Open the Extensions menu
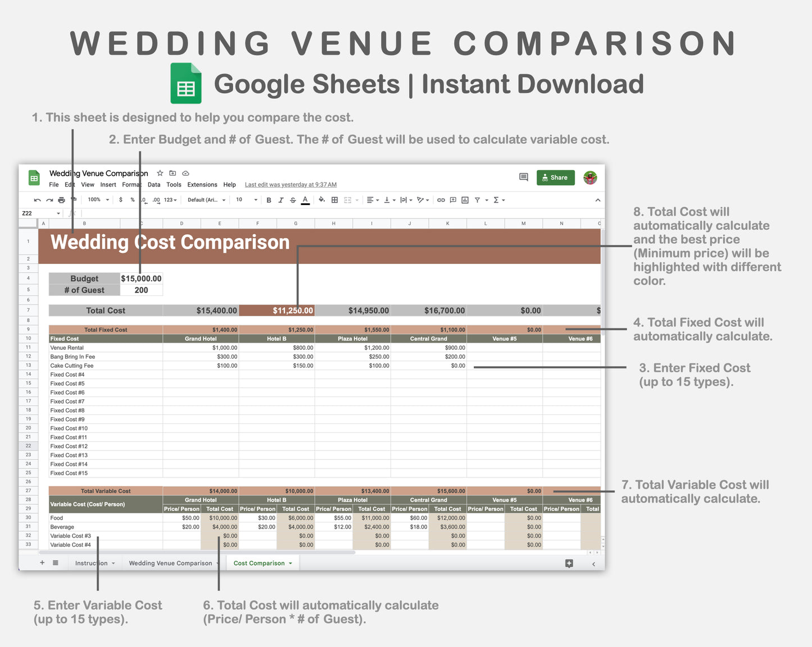 tap(202, 184)
